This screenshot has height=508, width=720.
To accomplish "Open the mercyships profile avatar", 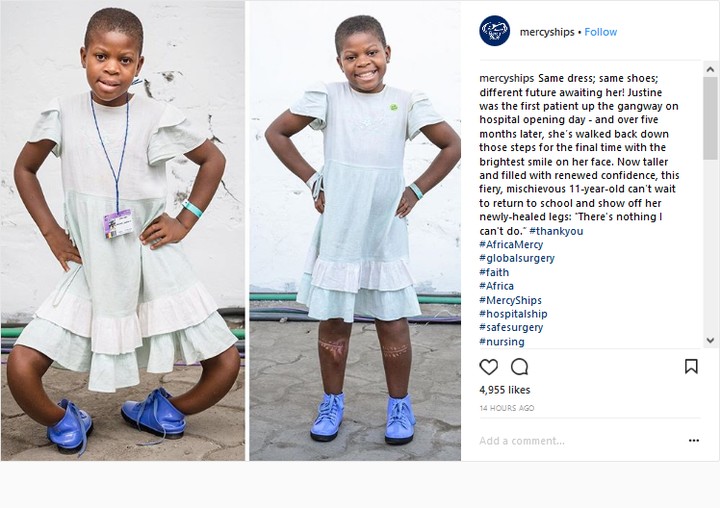I will (495, 31).
